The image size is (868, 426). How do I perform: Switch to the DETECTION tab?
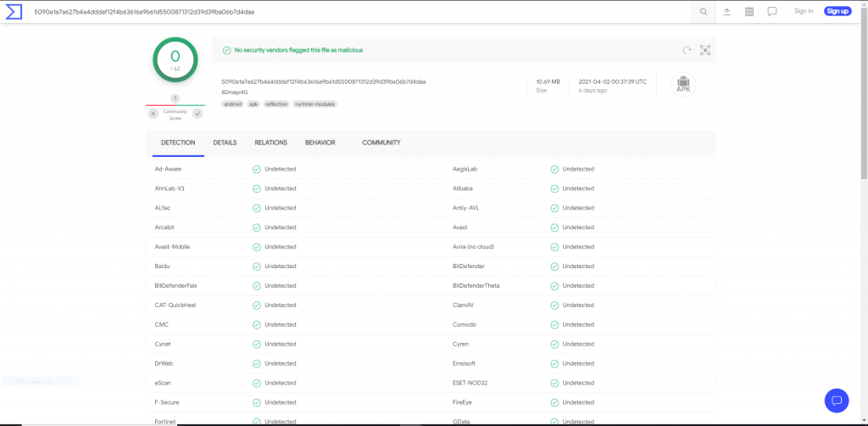tap(178, 143)
